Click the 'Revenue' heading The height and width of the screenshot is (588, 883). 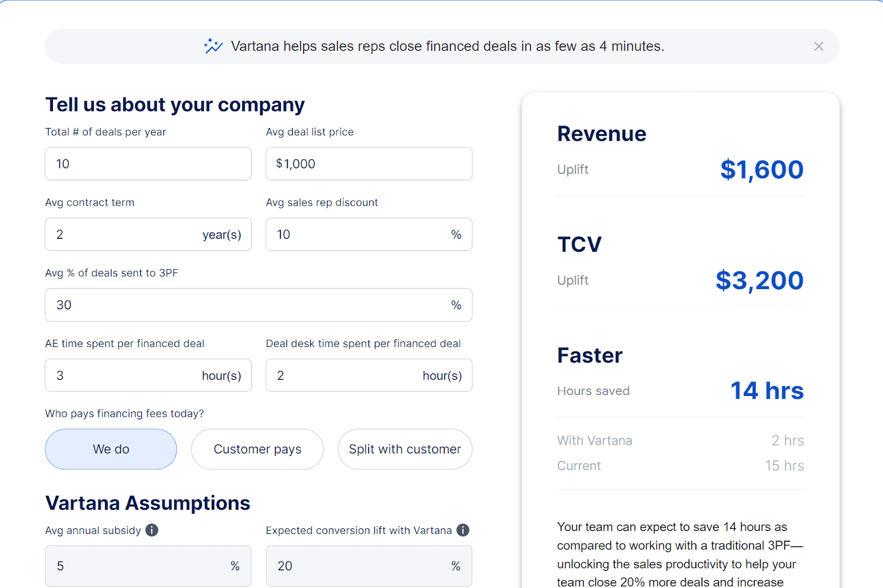click(x=602, y=134)
